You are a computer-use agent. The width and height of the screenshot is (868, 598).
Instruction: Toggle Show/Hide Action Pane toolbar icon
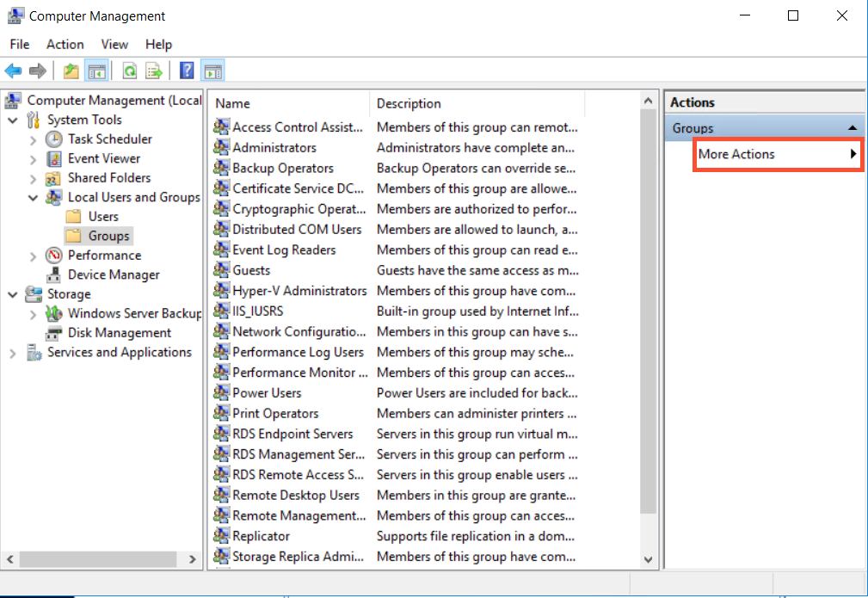click(x=212, y=71)
